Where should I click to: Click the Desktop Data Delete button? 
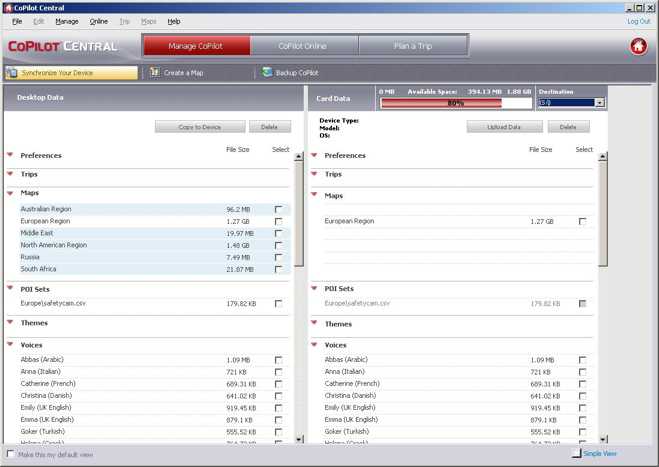tap(269, 127)
